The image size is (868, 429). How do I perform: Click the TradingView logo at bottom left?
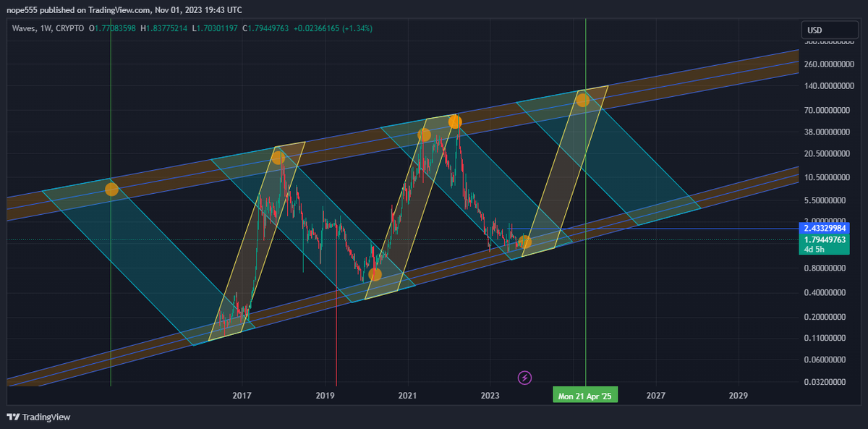pyautogui.click(x=38, y=417)
